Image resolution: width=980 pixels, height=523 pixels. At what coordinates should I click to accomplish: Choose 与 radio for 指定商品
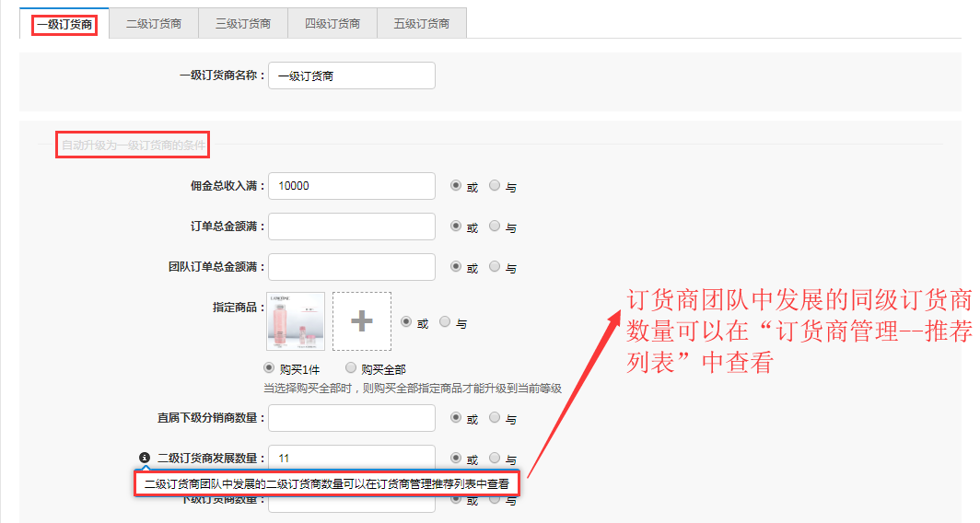446,322
